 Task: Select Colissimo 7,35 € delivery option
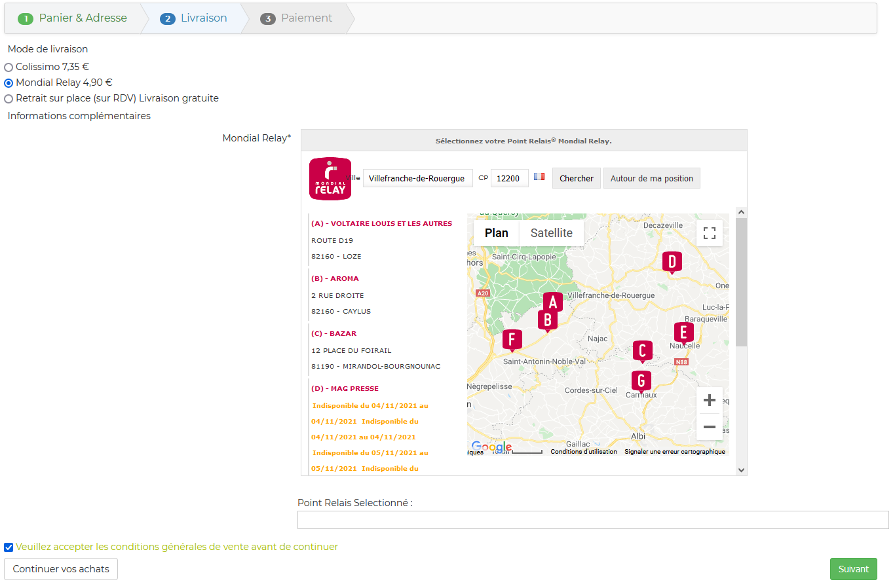click(x=9, y=67)
